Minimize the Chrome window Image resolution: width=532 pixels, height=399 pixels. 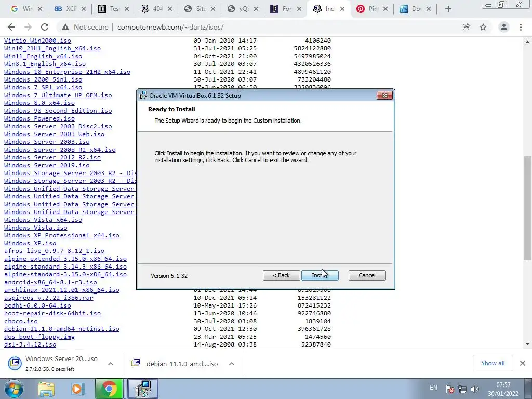(488, 4)
